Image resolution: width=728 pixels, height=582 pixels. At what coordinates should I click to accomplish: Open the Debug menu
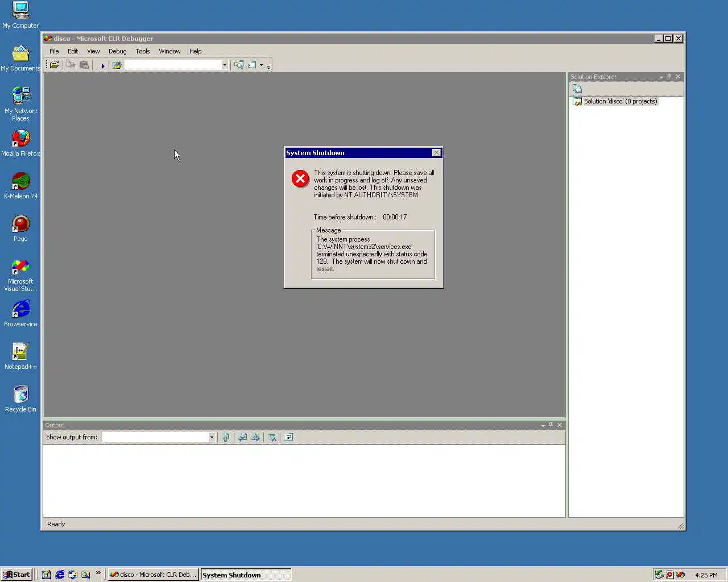point(118,51)
